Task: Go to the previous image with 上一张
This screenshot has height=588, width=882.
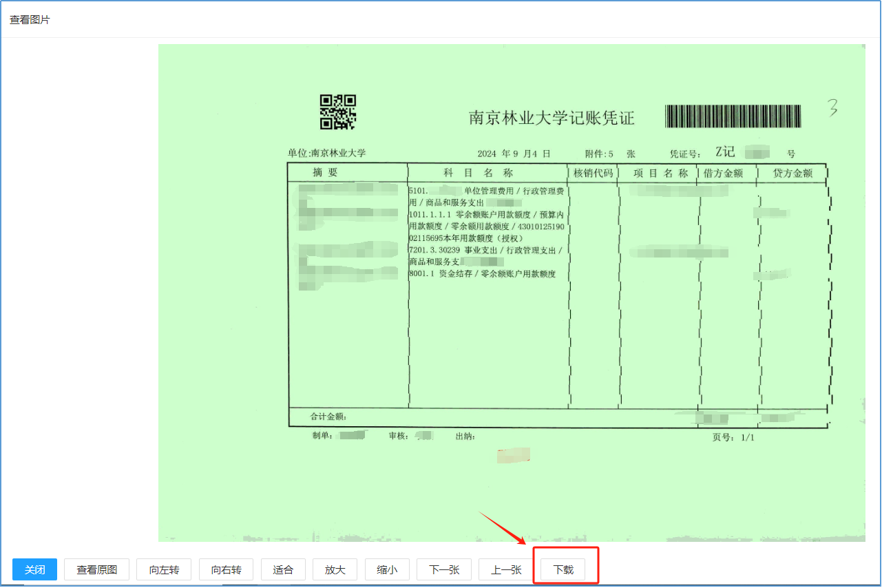Action: 506,569
